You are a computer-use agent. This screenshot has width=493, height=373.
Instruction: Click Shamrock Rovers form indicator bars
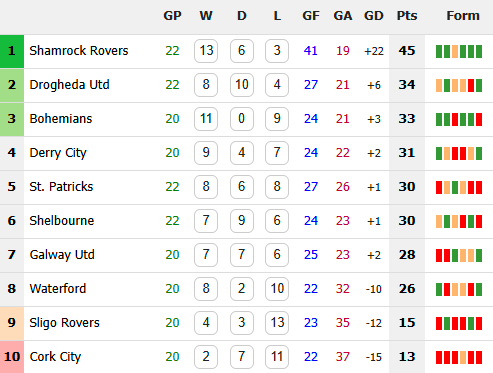[459, 51]
